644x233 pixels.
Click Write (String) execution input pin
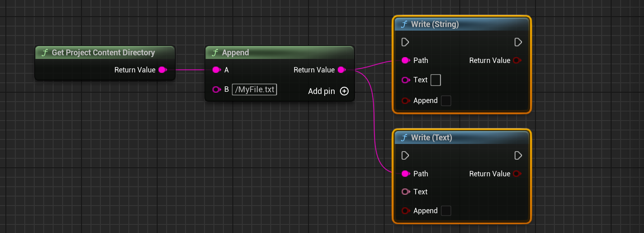tap(405, 42)
